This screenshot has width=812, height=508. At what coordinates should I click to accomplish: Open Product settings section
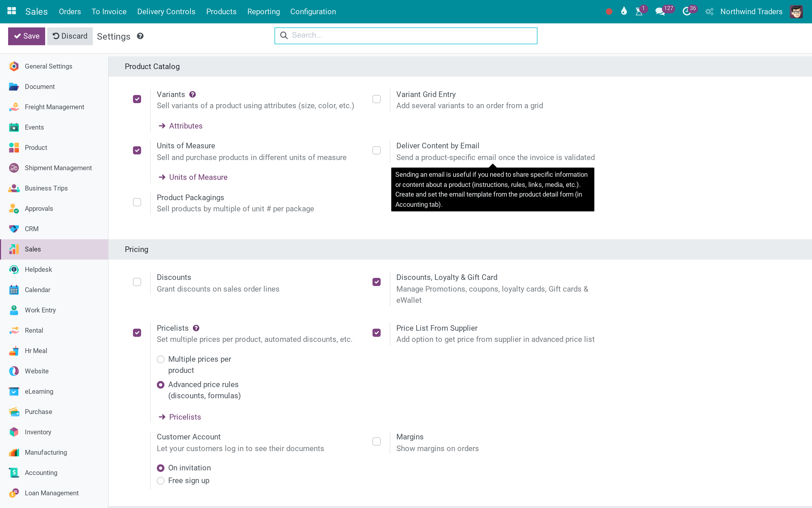coord(54,148)
